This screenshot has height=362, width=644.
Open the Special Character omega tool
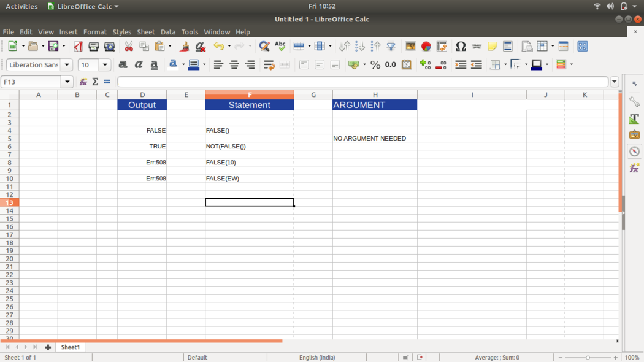pos(461,47)
